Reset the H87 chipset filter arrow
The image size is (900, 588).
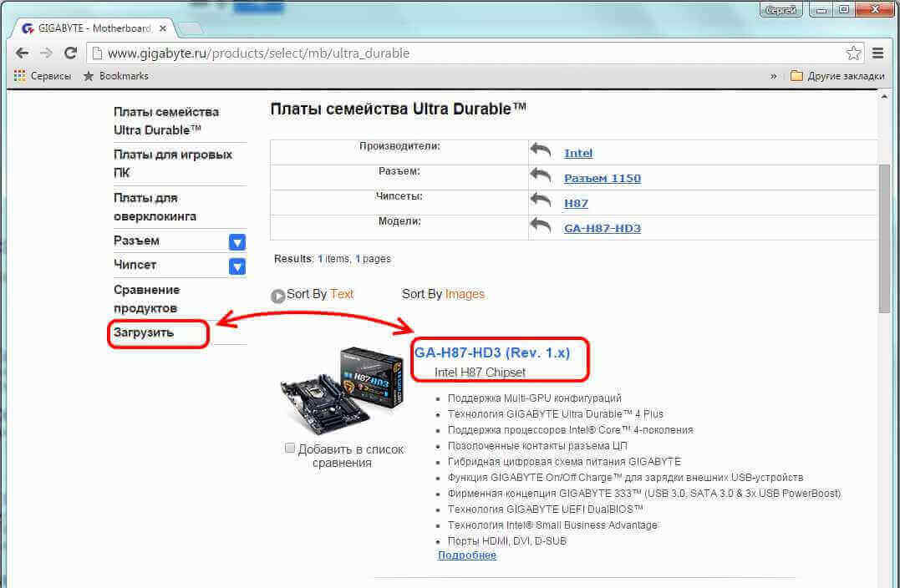click(540, 200)
